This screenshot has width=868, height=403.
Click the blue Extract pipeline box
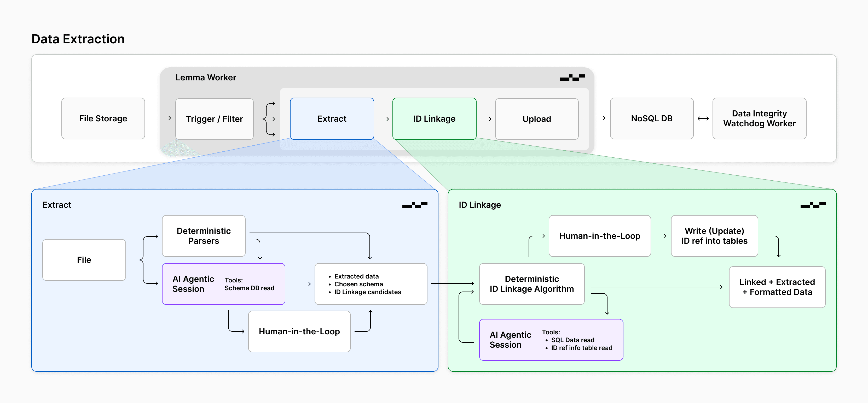(332, 119)
